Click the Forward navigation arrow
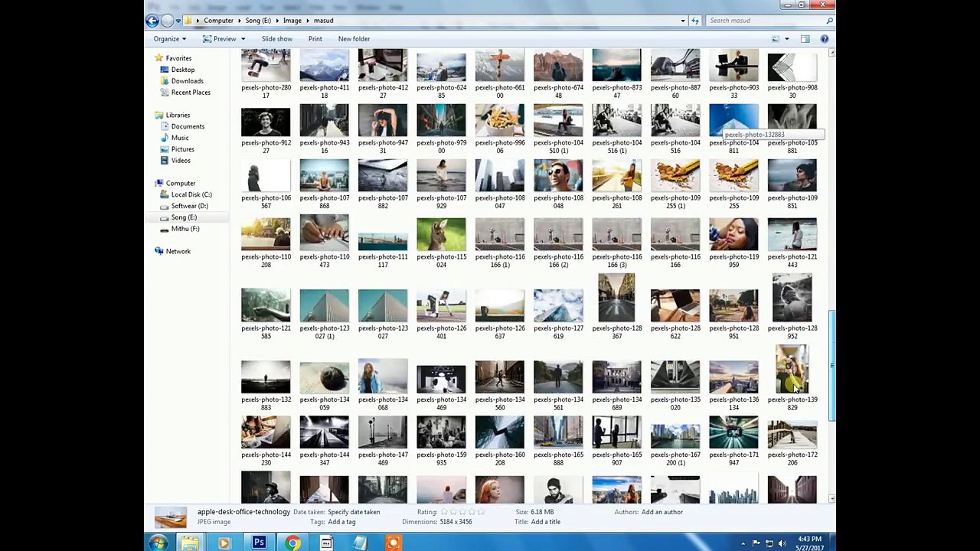 (x=167, y=21)
